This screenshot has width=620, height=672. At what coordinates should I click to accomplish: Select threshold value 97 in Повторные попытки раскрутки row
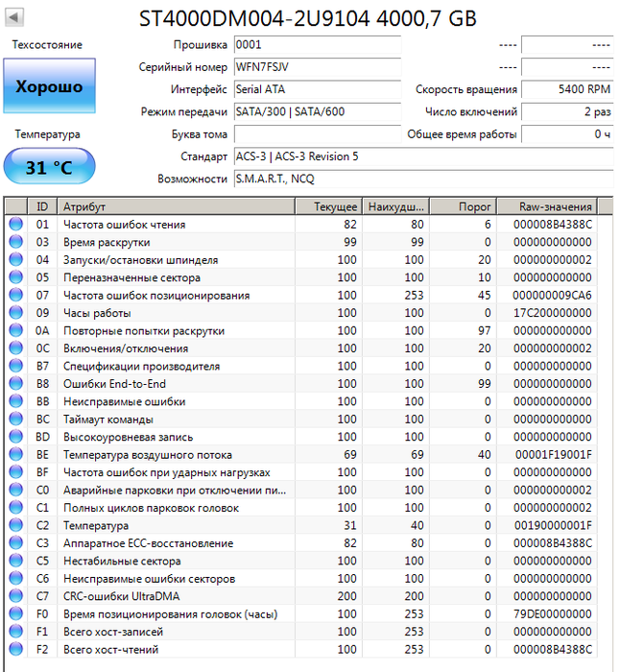click(x=485, y=330)
